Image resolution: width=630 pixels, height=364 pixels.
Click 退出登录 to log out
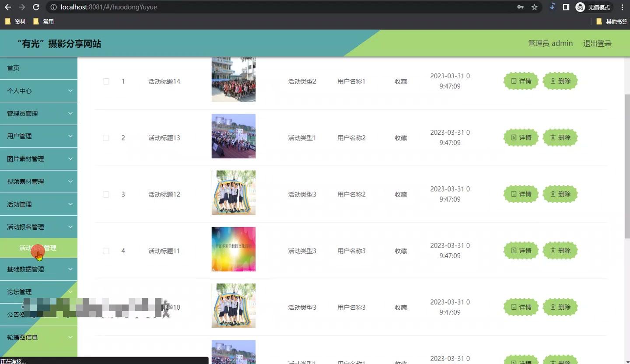pyautogui.click(x=597, y=43)
